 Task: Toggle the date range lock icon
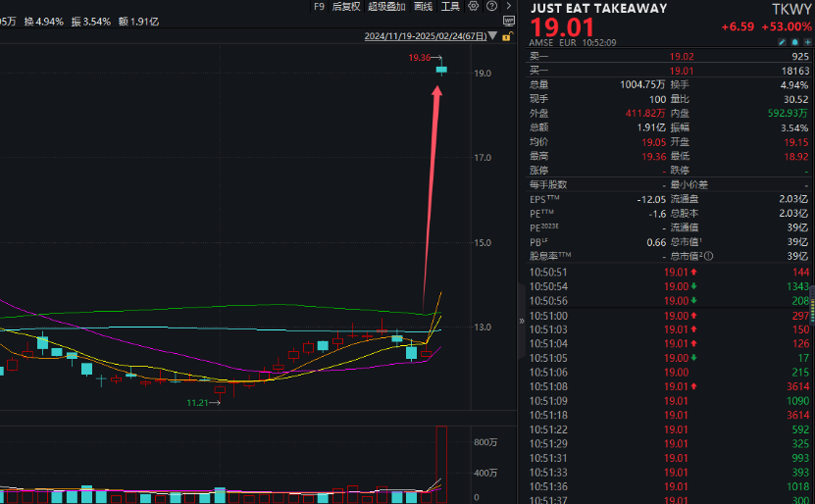click(505, 36)
